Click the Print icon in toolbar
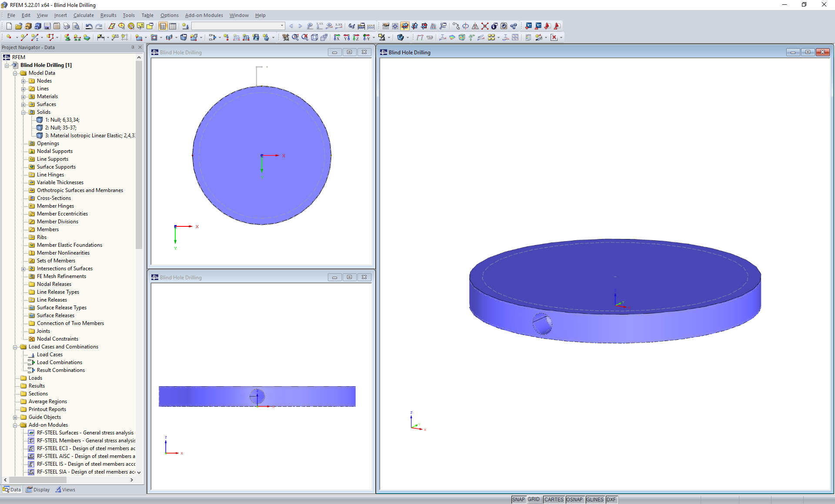 click(66, 26)
